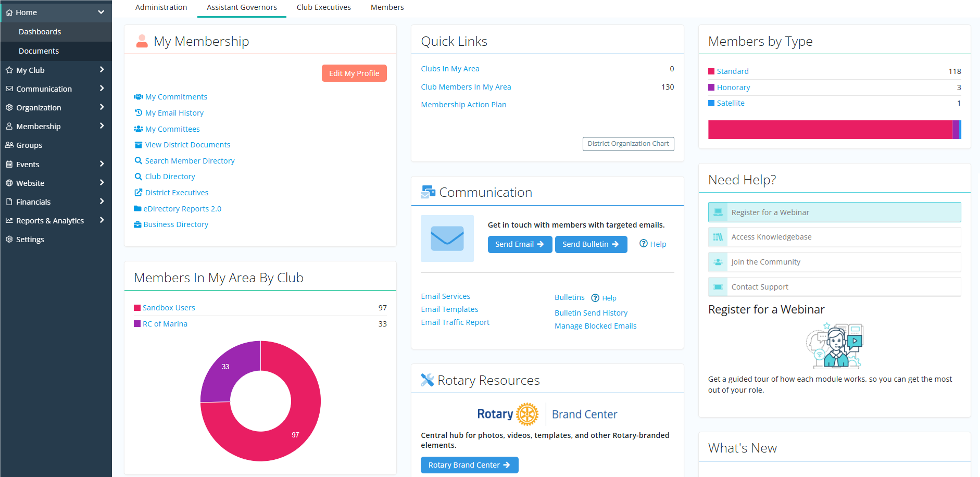The image size is (980, 477).
Task: Click the magnifier icon beside Search Member Directory
Action: click(x=139, y=161)
